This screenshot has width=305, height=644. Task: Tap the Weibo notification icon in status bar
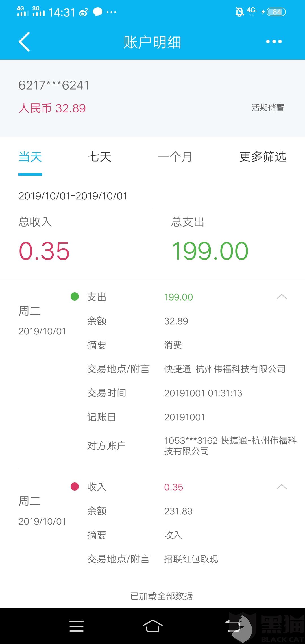83,12
